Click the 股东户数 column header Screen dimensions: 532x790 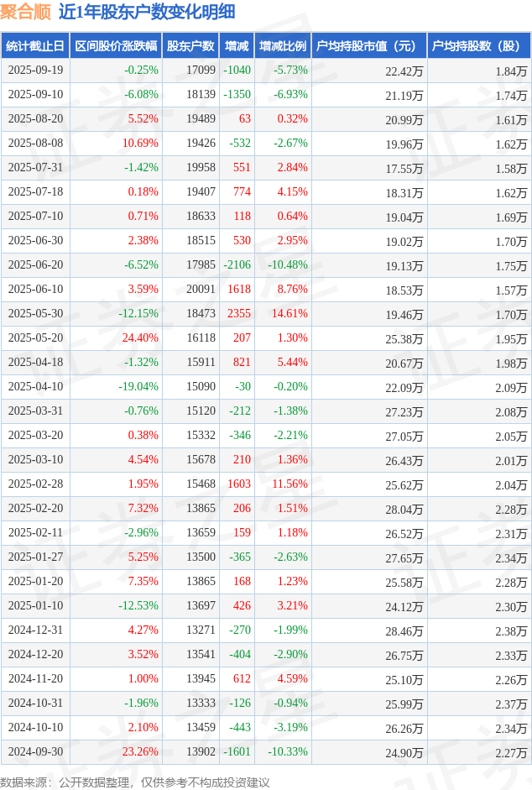(190, 46)
